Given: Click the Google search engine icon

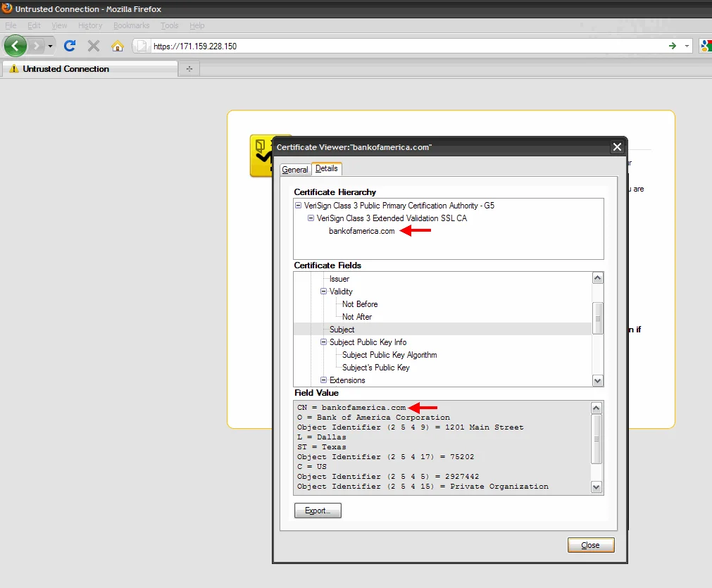Looking at the screenshot, I should pos(706,46).
